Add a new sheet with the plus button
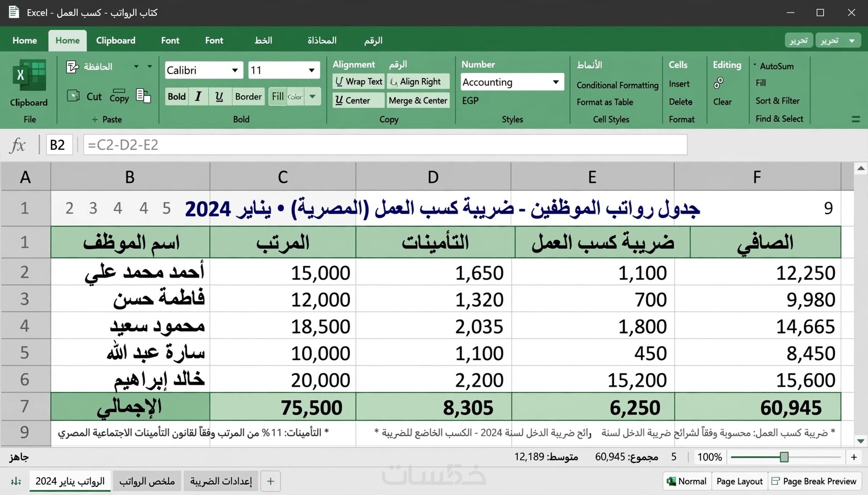868x495 pixels. [271, 481]
